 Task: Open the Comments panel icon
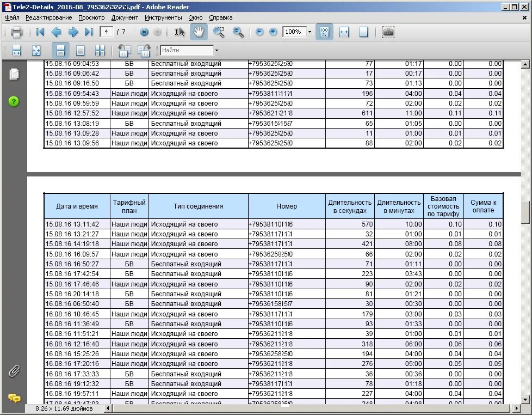click(14, 398)
